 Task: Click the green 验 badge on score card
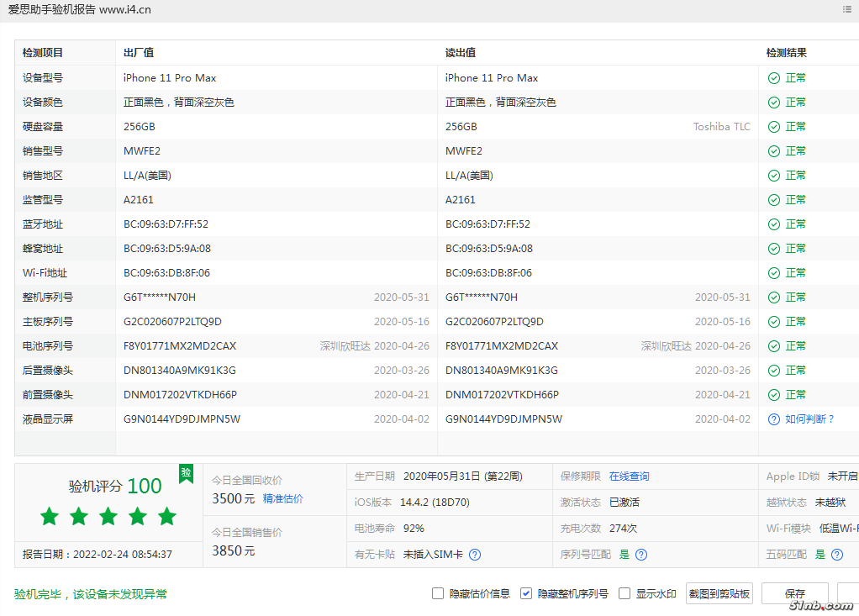[186, 474]
